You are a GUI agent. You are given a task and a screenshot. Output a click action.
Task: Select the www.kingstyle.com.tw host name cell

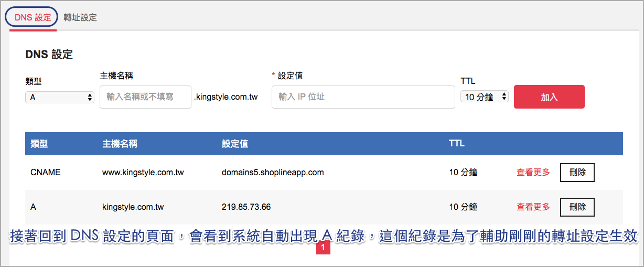coord(143,172)
